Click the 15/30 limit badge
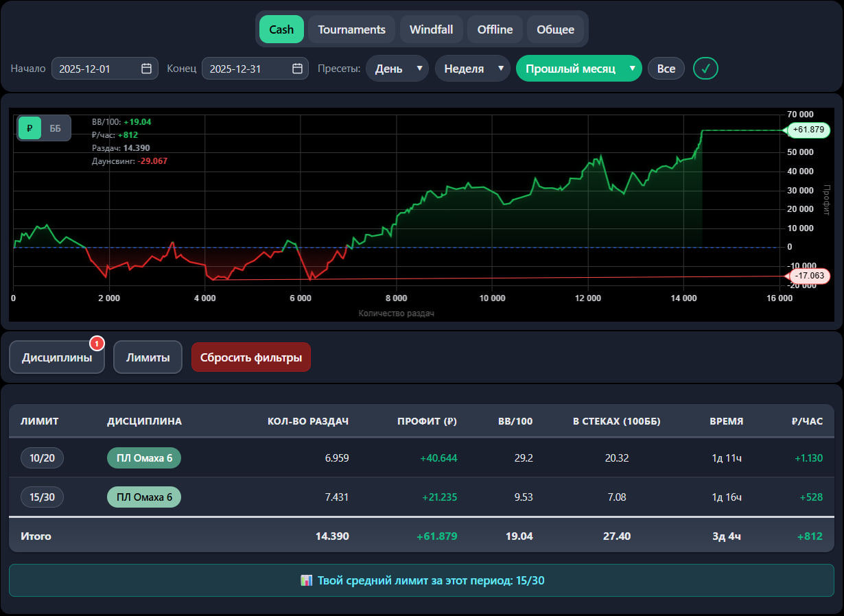Screen dimensions: 844x616 (42, 497)
